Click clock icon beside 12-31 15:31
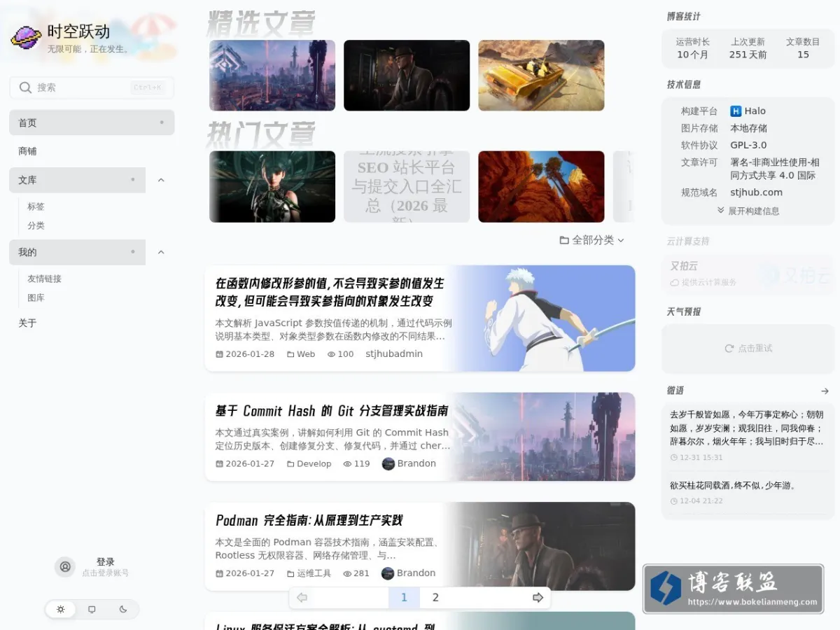 tap(674, 458)
